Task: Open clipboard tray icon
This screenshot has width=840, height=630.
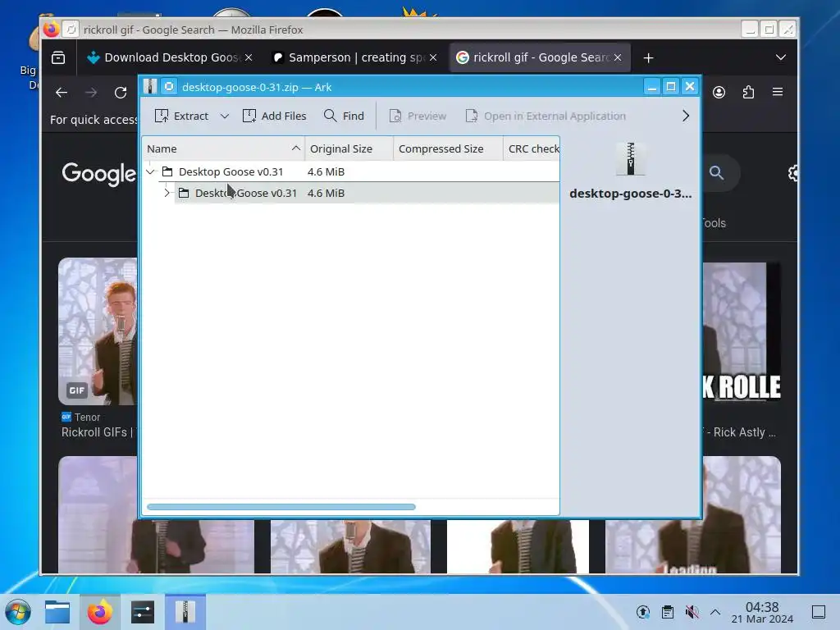Action: pos(668,612)
